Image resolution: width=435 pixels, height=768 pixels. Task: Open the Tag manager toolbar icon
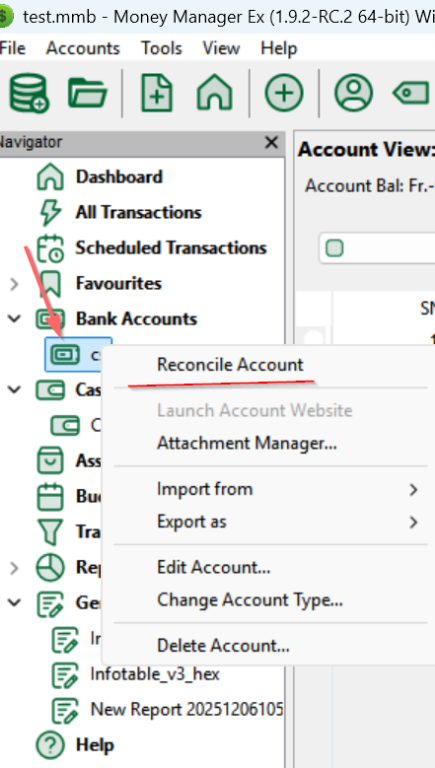click(x=411, y=93)
